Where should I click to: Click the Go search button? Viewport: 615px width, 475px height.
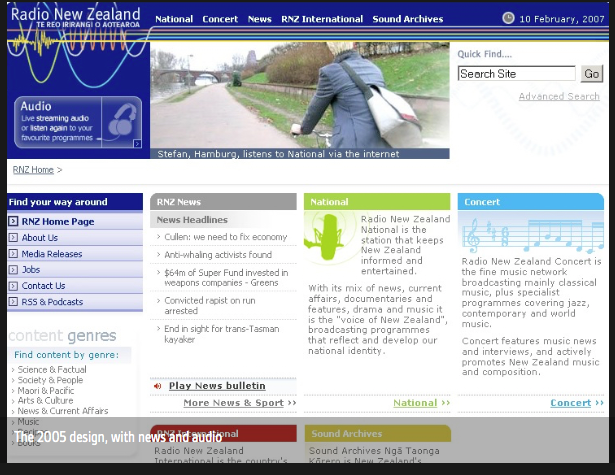[x=591, y=74]
